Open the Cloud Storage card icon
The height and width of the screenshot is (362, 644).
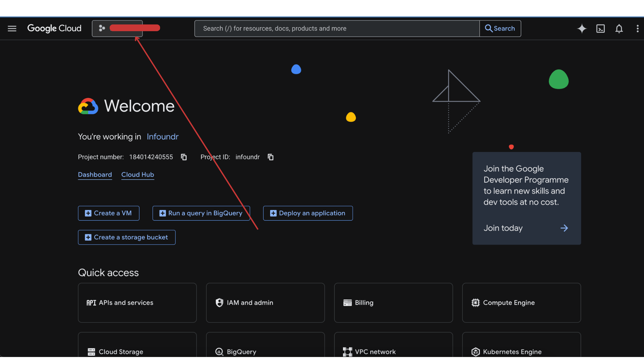coord(91,352)
